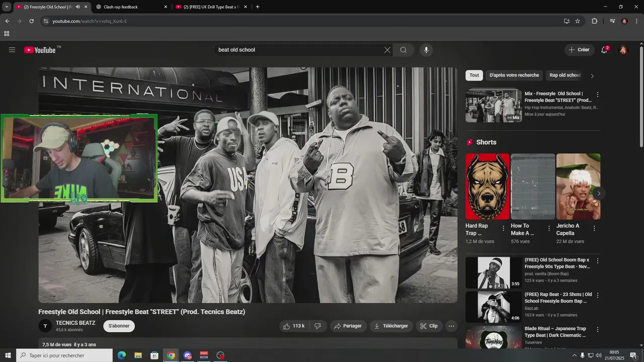Open the Windows notification center
Viewport: 644px width, 362px height.
coord(633,355)
